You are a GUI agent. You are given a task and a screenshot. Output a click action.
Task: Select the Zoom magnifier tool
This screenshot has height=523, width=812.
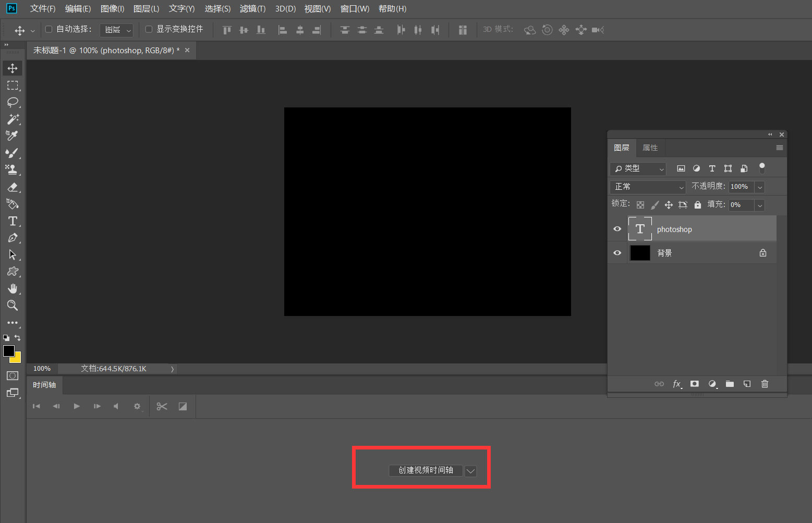(13, 306)
